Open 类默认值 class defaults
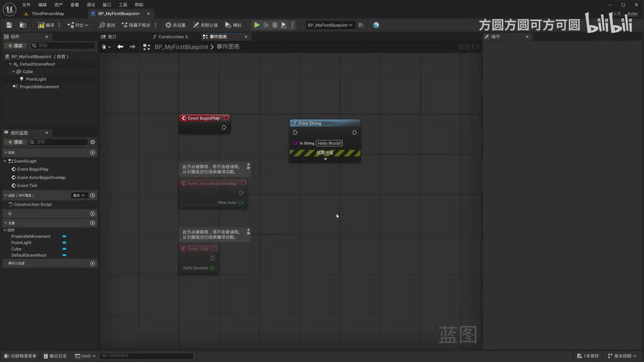 point(206,25)
